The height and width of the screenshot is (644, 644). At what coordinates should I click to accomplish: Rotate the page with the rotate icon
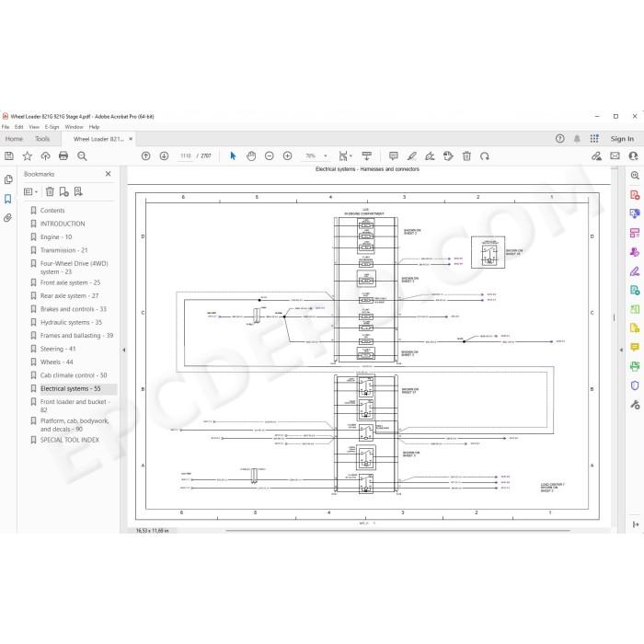(485, 156)
